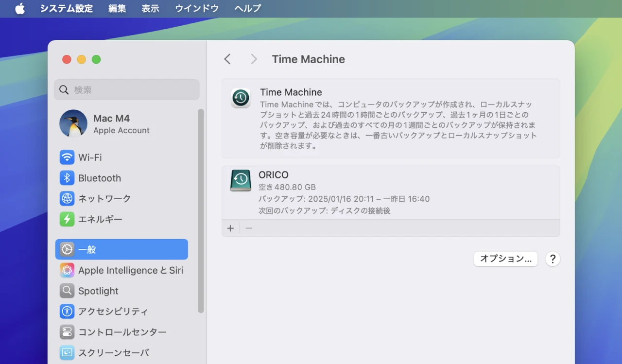Select the スクリーンセーバ sidebar icon
The height and width of the screenshot is (364, 622).
click(x=67, y=352)
